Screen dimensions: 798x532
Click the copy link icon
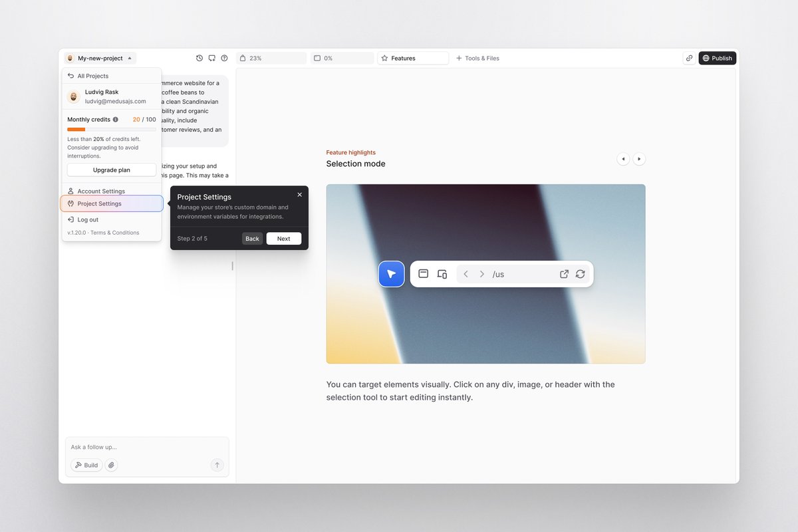click(689, 59)
